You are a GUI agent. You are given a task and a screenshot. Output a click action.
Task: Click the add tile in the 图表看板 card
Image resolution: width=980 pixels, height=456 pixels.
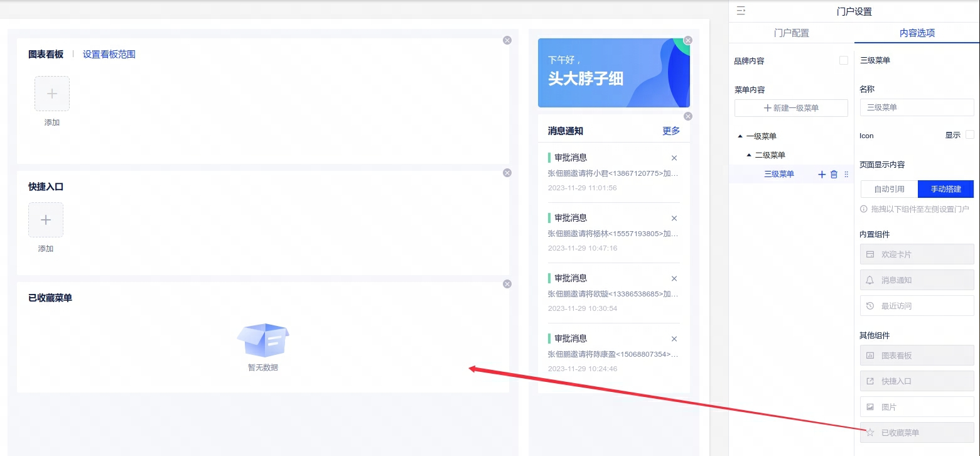(x=52, y=94)
